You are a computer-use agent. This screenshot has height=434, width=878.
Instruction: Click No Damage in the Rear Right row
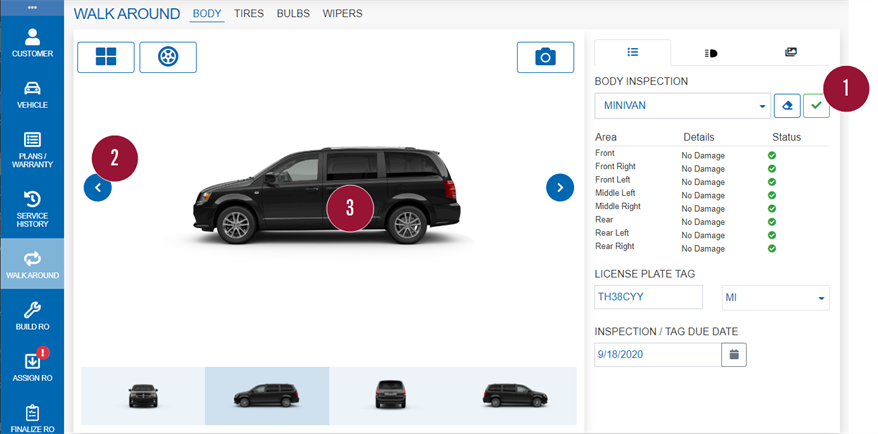coord(703,249)
